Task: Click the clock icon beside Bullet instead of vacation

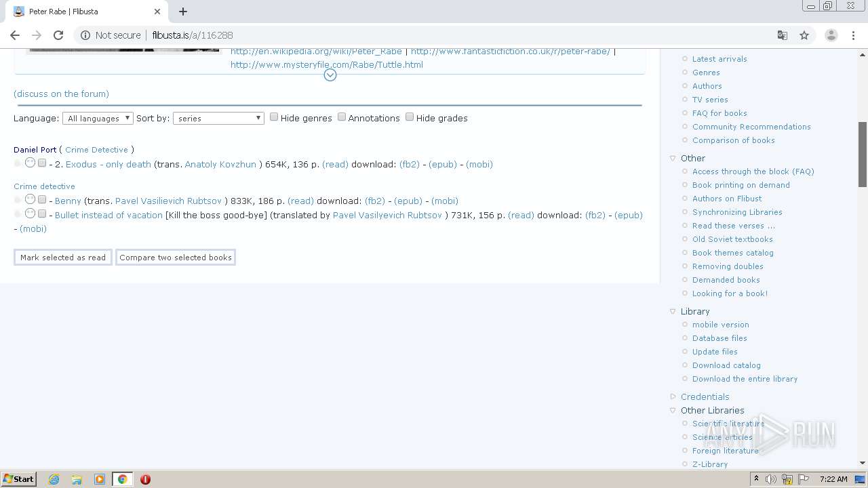Action: click(30, 213)
